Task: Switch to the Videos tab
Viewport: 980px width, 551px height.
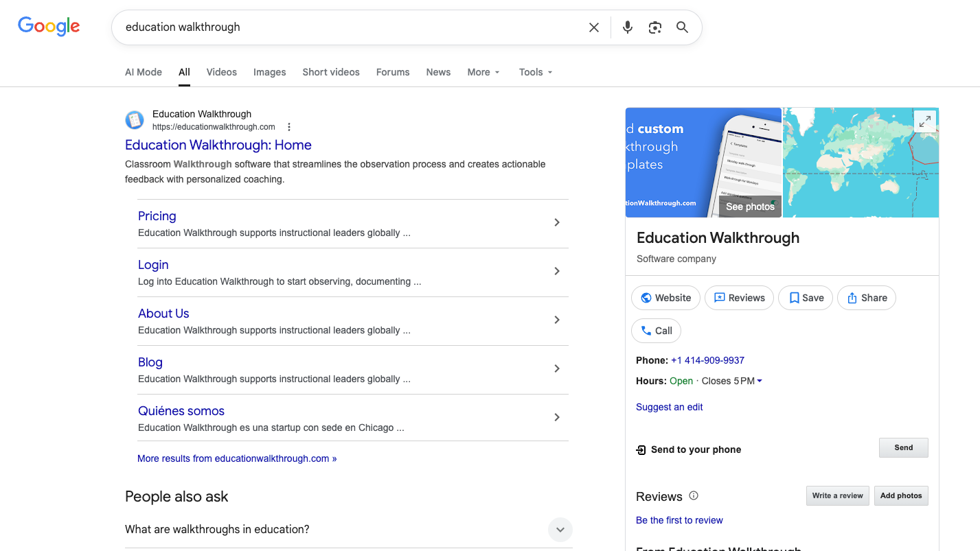Action: pos(221,72)
